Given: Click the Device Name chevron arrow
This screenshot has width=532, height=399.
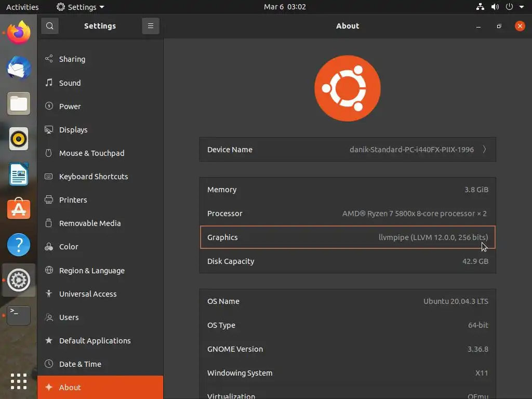Looking at the screenshot, I should (485, 149).
